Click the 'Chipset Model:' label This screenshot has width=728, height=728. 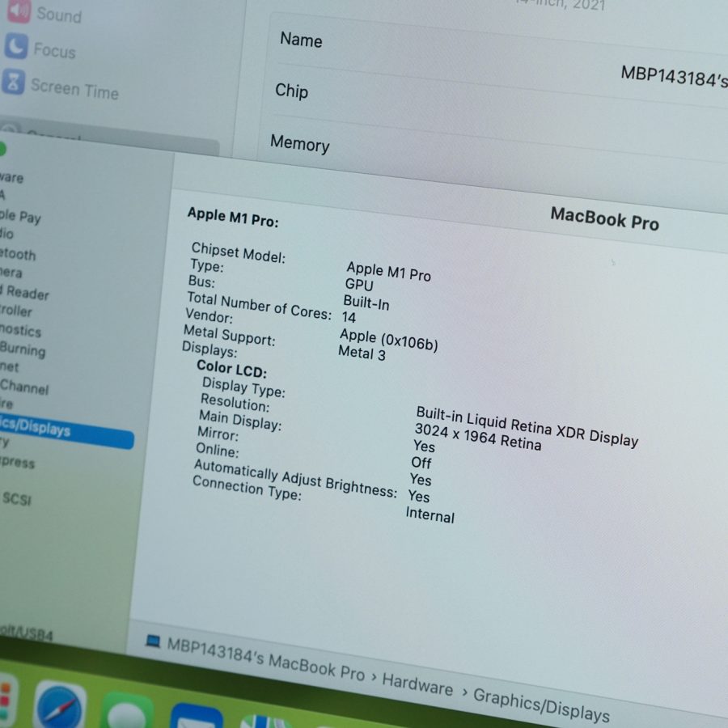pos(238,252)
